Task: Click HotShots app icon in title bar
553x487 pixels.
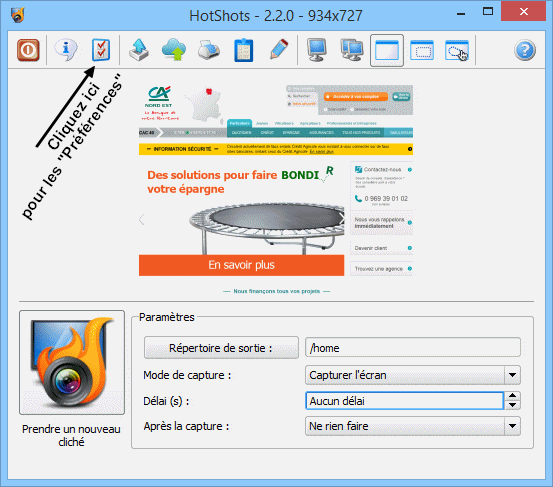Action: click(17, 15)
